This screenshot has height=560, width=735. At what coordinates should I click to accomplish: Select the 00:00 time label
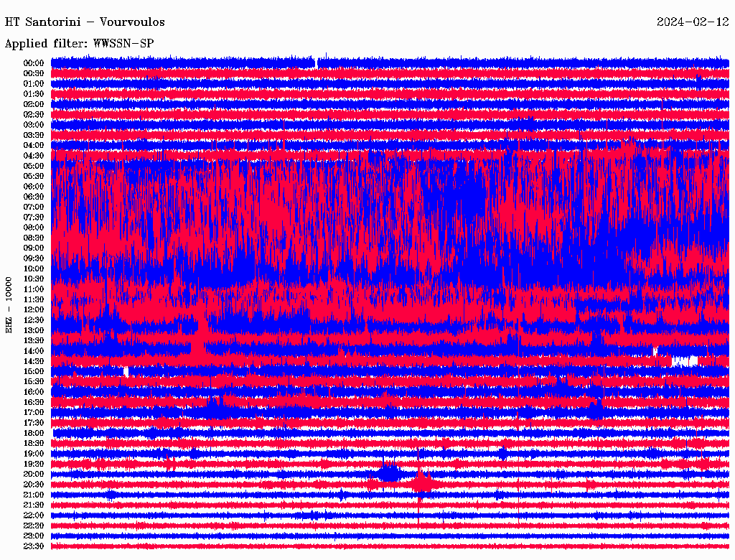[x=34, y=63]
